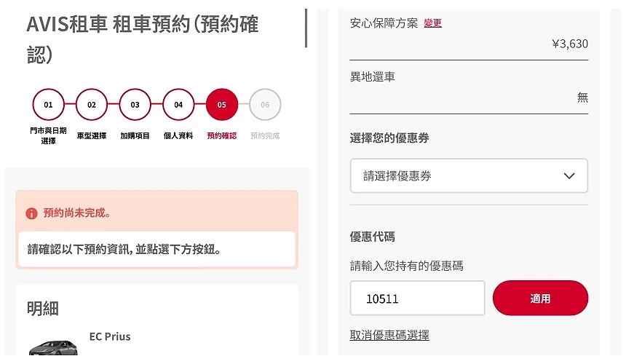This screenshot has width=626, height=364.
Task: Click step 01 circle for store and dates
Action: [48, 105]
